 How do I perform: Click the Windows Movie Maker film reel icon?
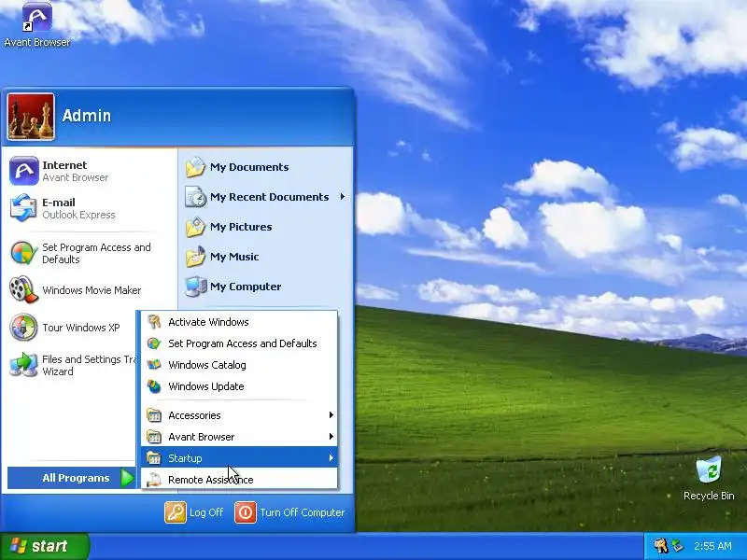pos(24,289)
